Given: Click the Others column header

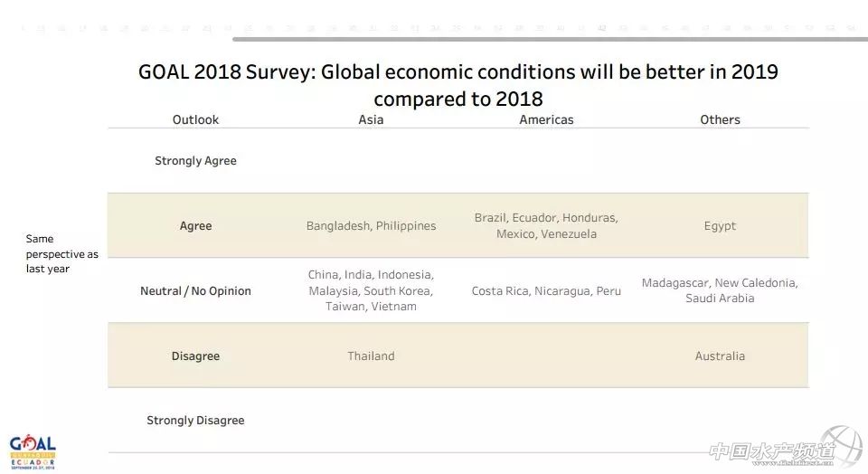Looking at the screenshot, I should point(720,119).
